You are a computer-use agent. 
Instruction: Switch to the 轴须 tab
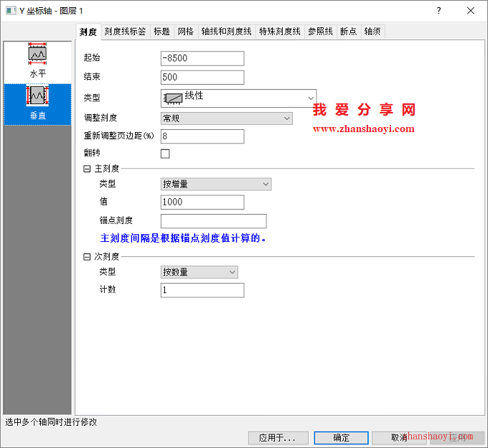(373, 32)
